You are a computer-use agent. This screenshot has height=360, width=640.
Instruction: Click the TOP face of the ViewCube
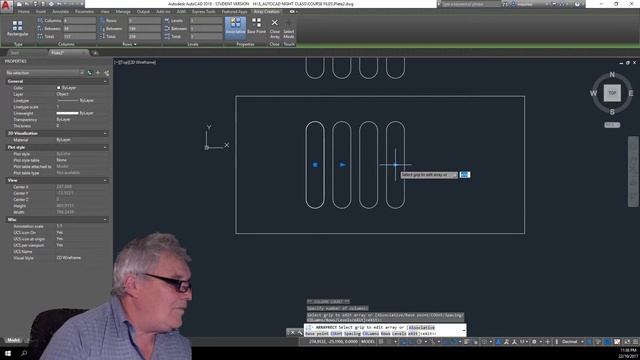click(612, 93)
